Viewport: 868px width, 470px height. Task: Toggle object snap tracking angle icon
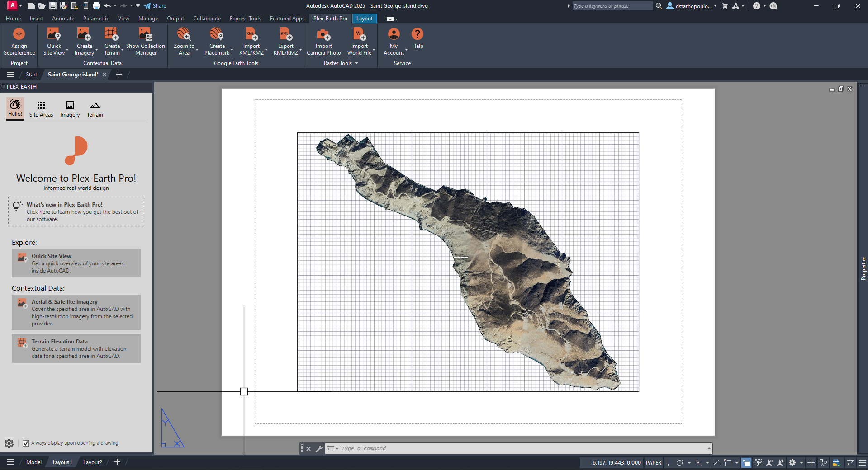717,463
